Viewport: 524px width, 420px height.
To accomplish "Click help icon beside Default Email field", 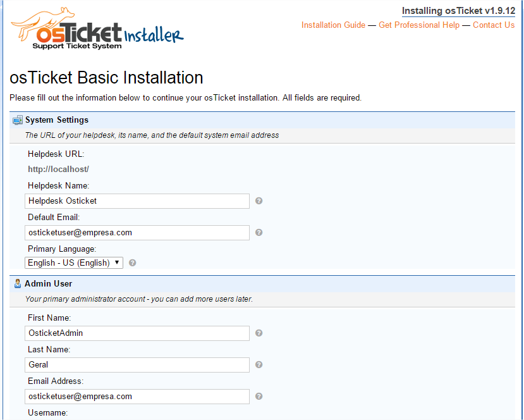I will [x=259, y=233].
